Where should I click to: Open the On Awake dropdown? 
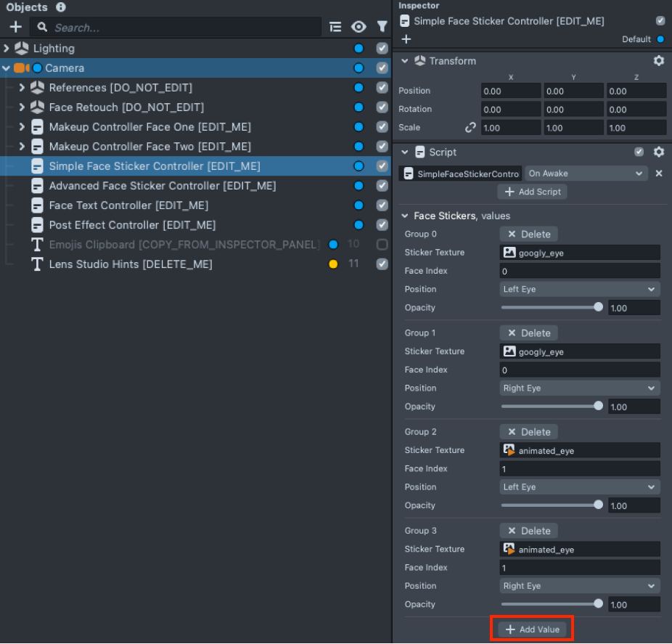pos(585,174)
